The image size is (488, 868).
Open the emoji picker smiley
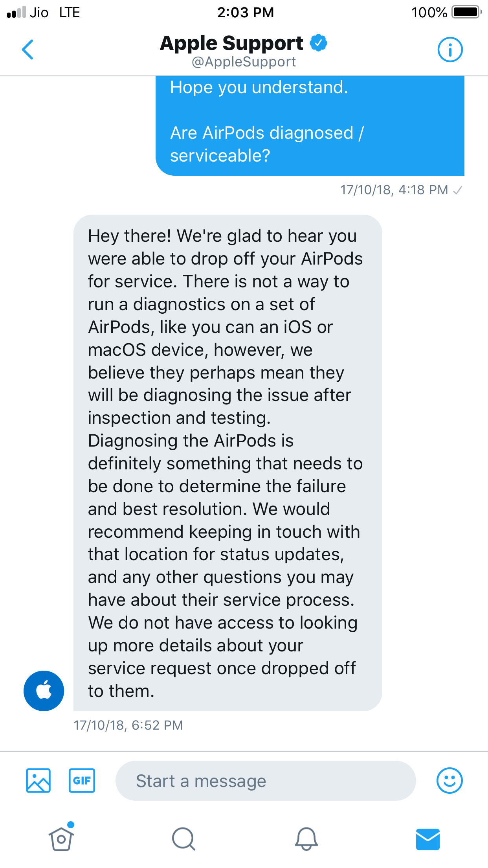pyautogui.click(x=449, y=780)
